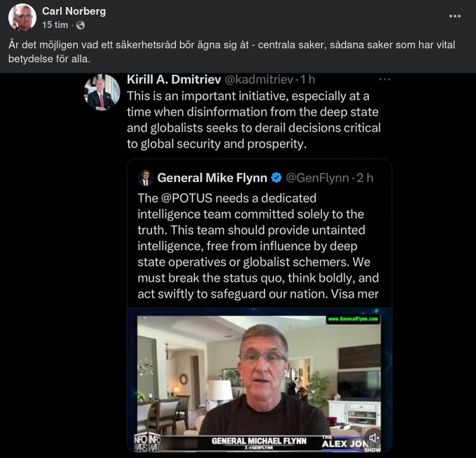476x458 pixels.
Task: Click the @kadmitriev handle
Action: pyautogui.click(x=259, y=79)
